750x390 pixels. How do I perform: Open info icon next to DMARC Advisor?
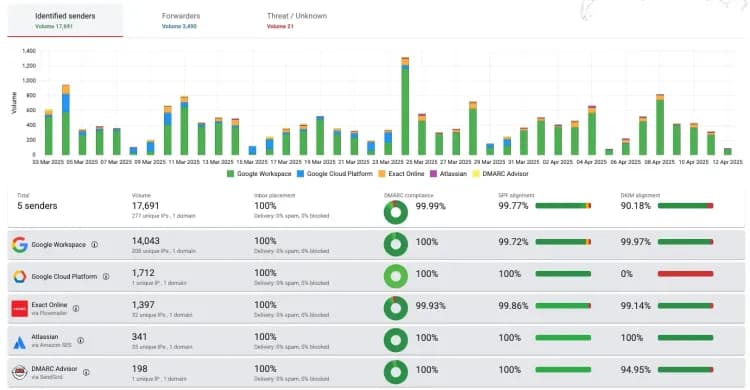tap(86, 372)
